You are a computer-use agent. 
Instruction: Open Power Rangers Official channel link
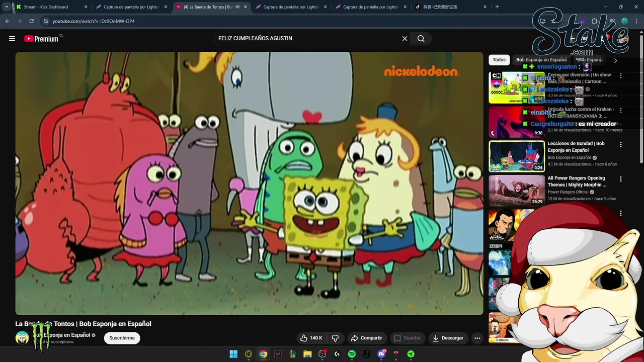(568, 192)
